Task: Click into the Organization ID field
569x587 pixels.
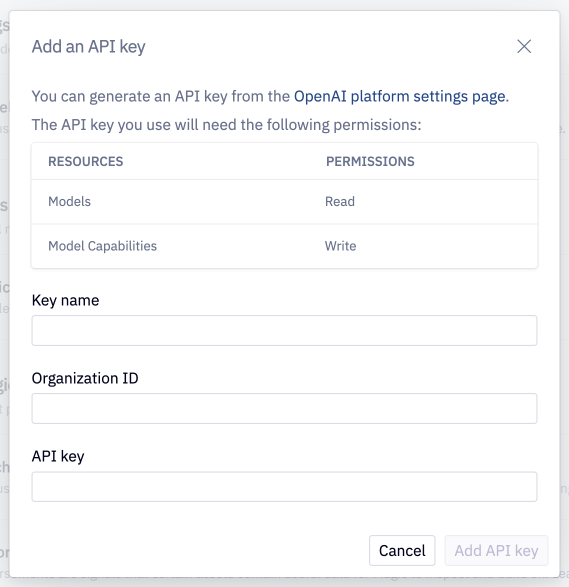Action: (284, 408)
